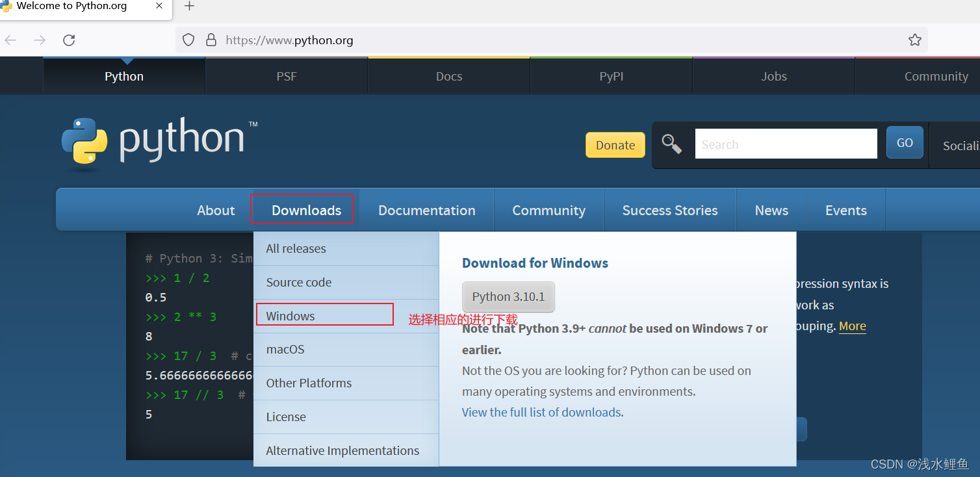Open View the full list of downloads link
This screenshot has height=477, width=980.
[541, 413]
